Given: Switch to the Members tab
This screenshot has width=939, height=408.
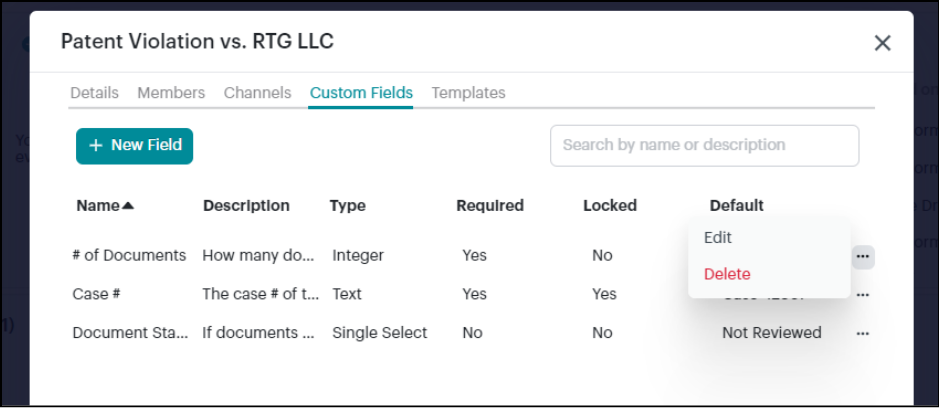Looking at the screenshot, I should coord(171,93).
